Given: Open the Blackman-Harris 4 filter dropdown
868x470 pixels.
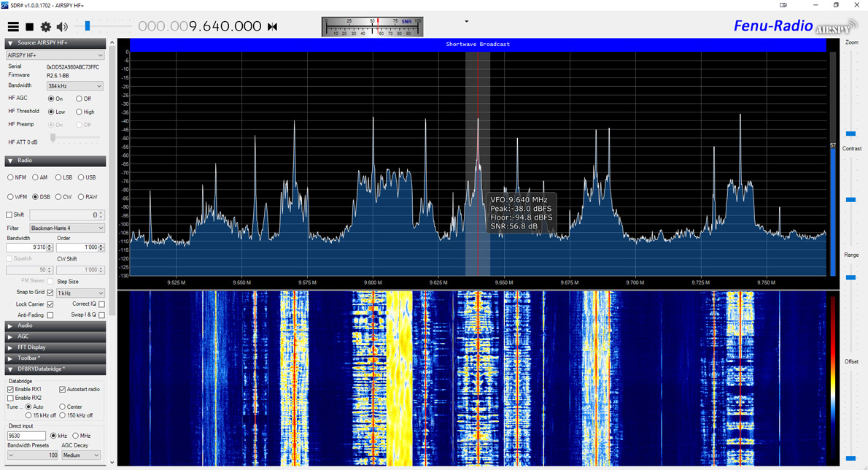Looking at the screenshot, I should 66,228.
